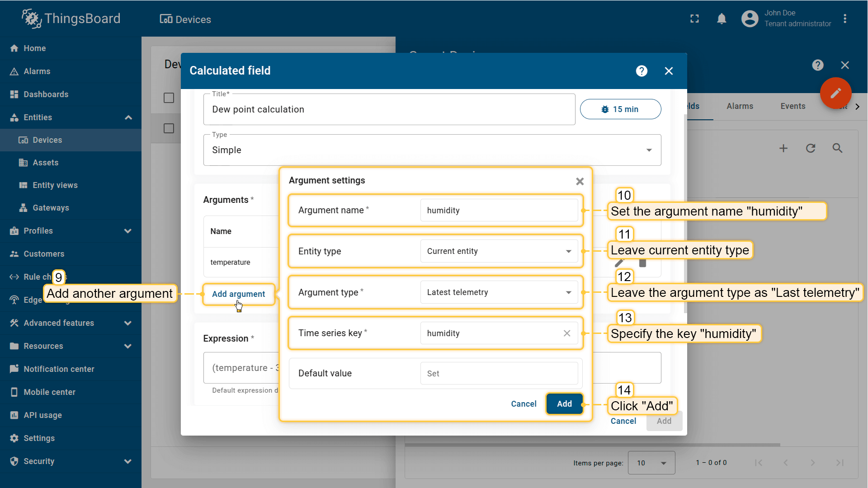Toggle fullscreen mode icon

coord(694,19)
